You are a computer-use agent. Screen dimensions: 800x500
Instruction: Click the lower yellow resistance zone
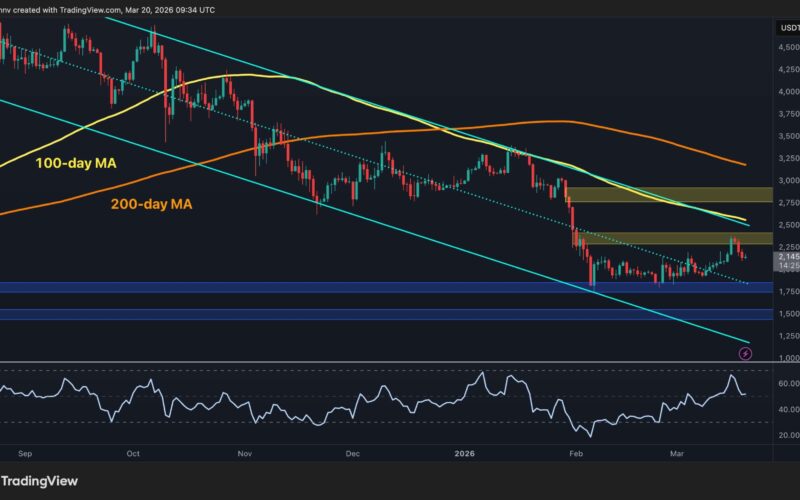click(x=660, y=238)
